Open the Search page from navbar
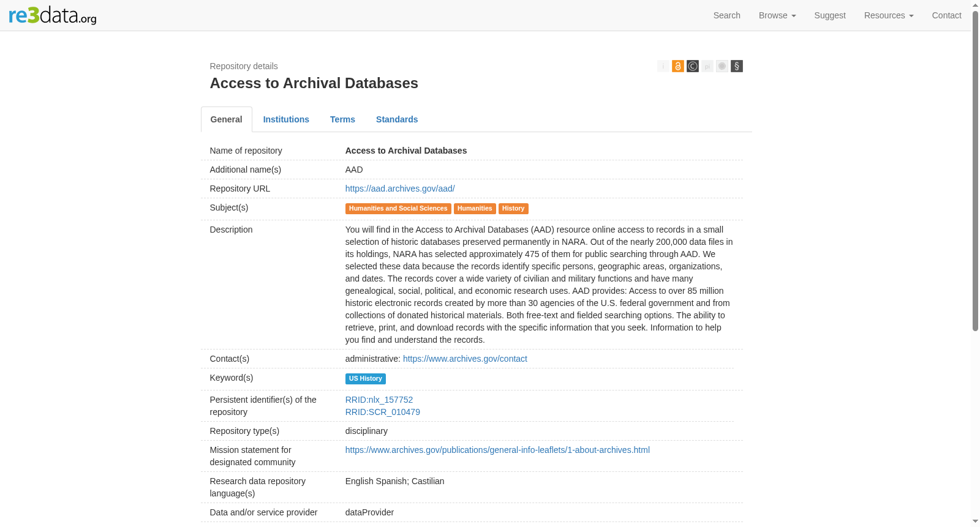 [727, 15]
